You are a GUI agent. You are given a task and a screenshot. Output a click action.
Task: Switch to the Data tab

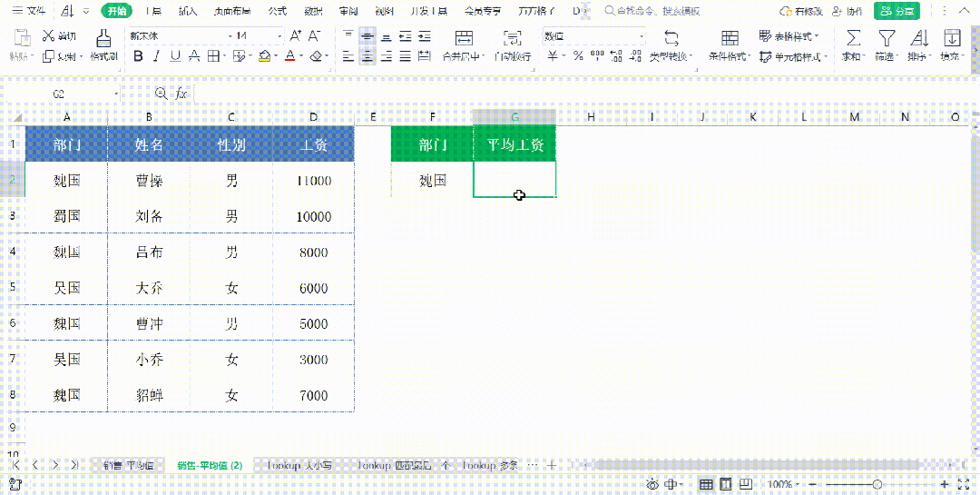[x=312, y=11]
